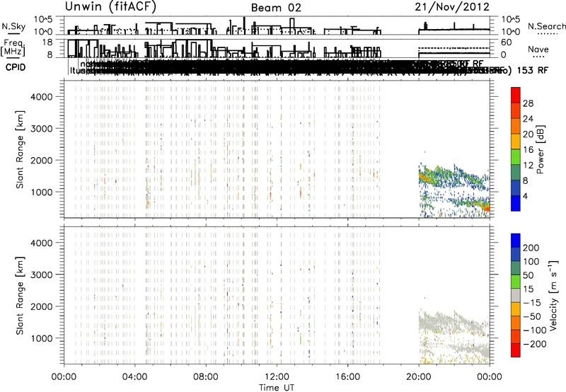The width and height of the screenshot is (566, 392).
Task: Select the 'N.Search' legend label
Action: click(x=546, y=26)
